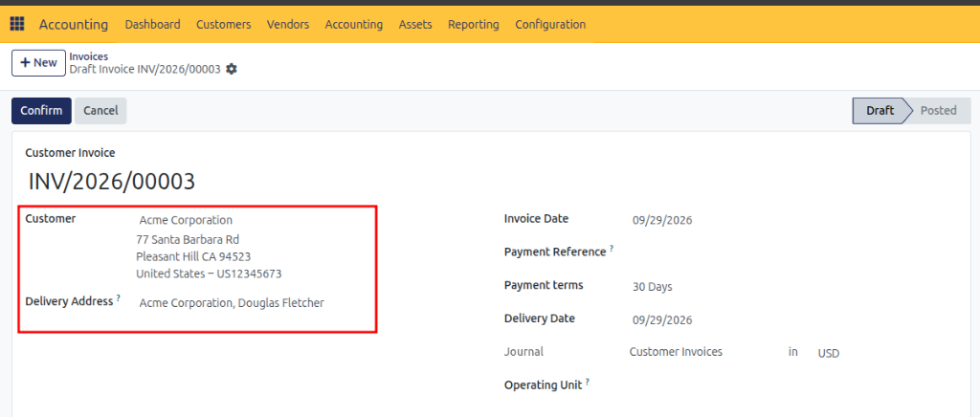Click the Operating Unit help question mark
Viewport: 980px width, 417px height.
click(588, 382)
